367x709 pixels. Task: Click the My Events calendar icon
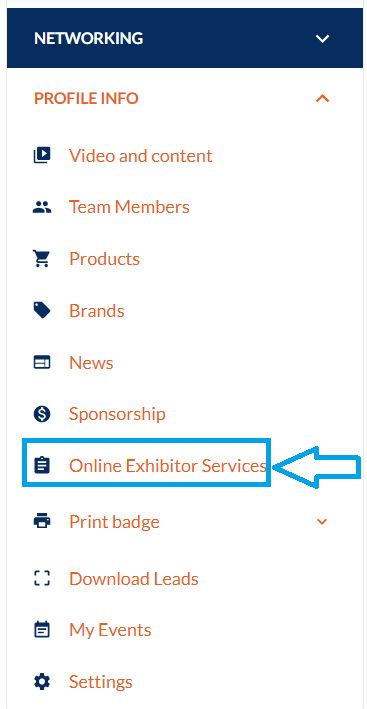(42, 630)
